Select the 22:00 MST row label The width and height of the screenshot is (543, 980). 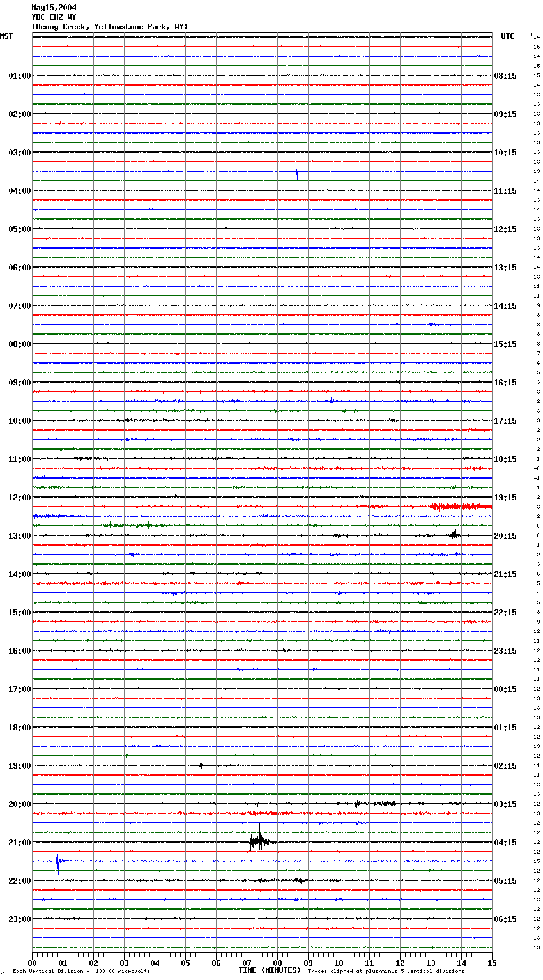tap(19, 881)
